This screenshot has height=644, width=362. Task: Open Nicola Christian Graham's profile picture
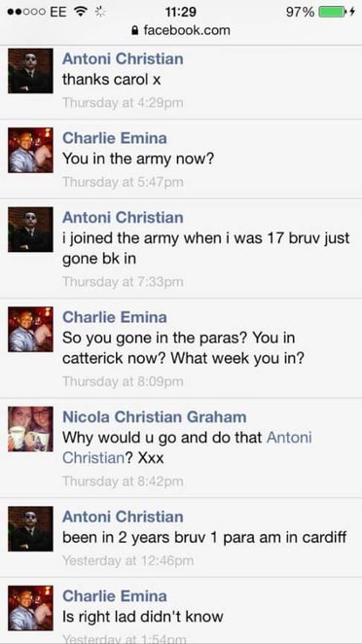(x=30, y=429)
